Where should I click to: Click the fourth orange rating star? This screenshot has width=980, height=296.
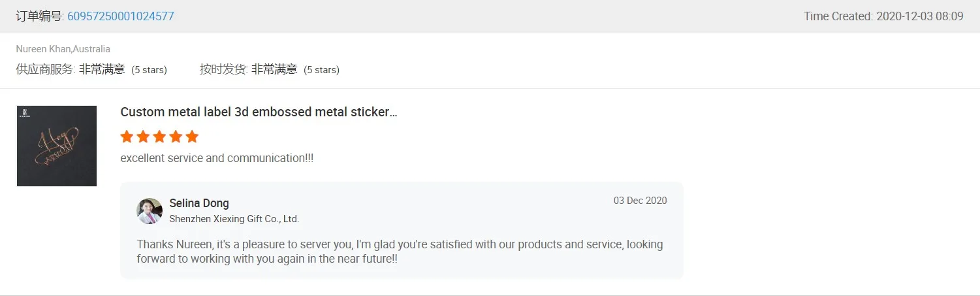click(x=176, y=137)
